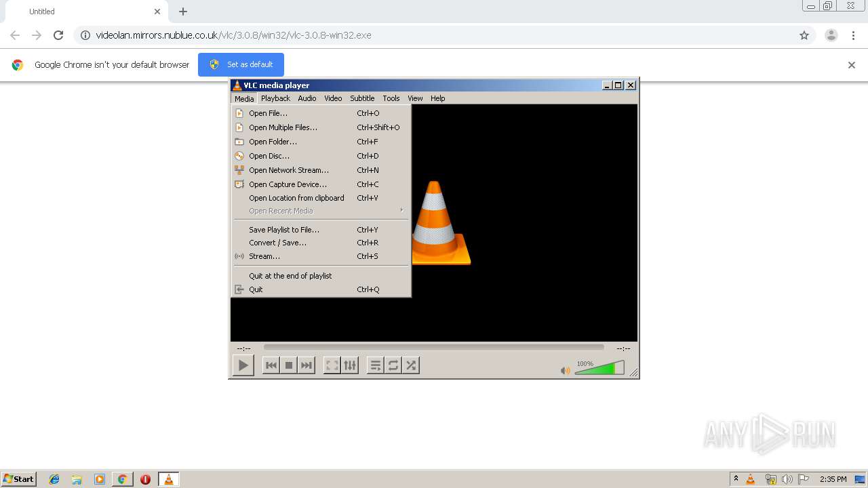This screenshot has height=488, width=868.
Task: Dismiss the default browser notification bar
Action: [x=852, y=65]
